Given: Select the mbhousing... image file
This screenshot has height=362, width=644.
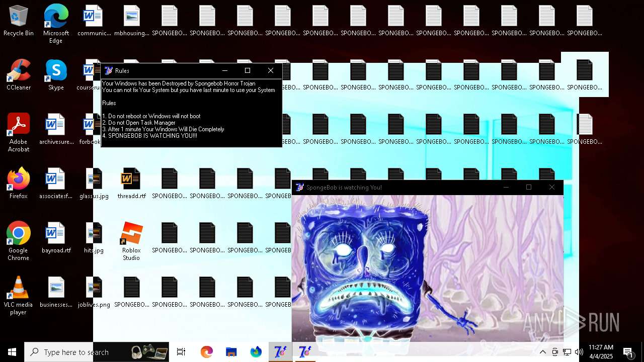Looking at the screenshot, I should 131,21.
